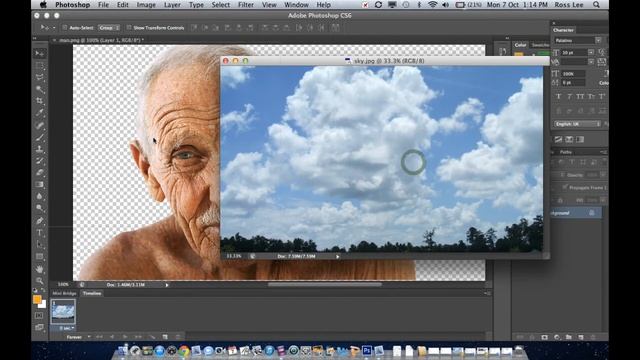Screen dimensions: 640x360
Task: Select the Eyedropper tool
Action: [40, 113]
